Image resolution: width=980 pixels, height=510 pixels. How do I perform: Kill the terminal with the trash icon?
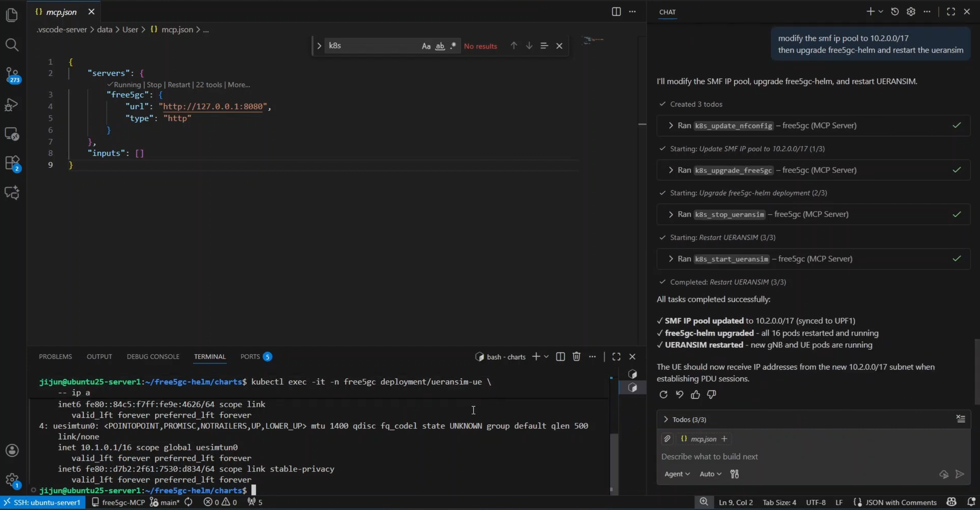pos(576,356)
